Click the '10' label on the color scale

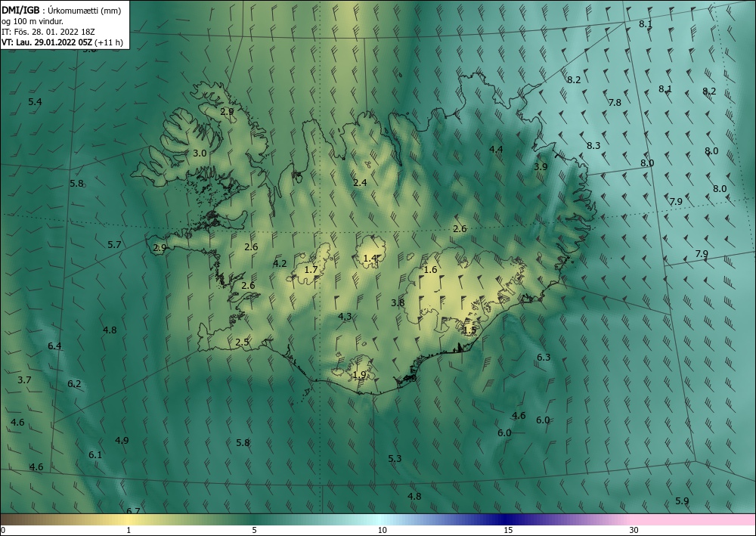(x=382, y=530)
